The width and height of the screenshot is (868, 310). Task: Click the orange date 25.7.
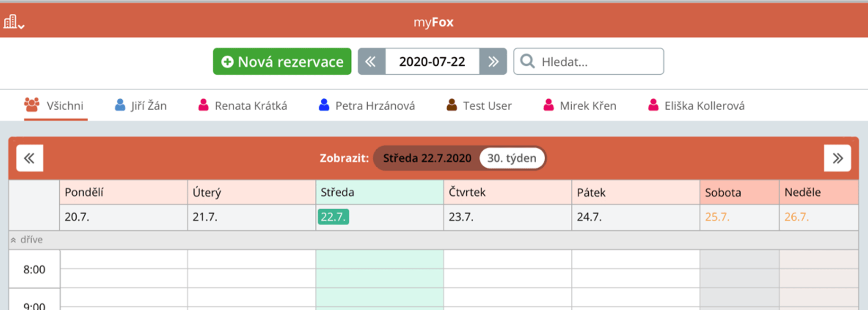tap(717, 217)
